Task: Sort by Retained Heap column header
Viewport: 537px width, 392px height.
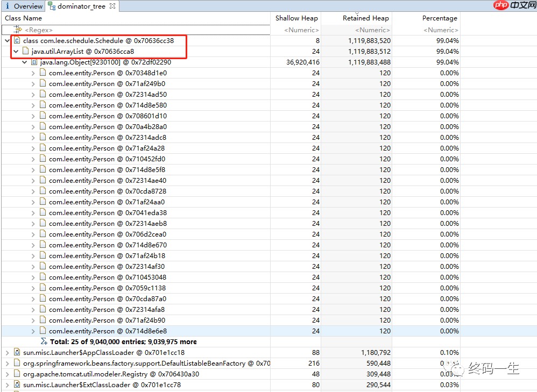Action: tap(365, 18)
